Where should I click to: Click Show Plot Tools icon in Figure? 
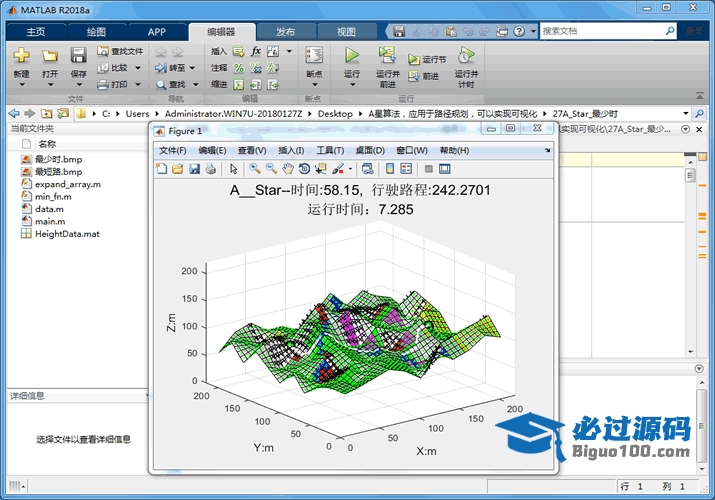point(445,169)
